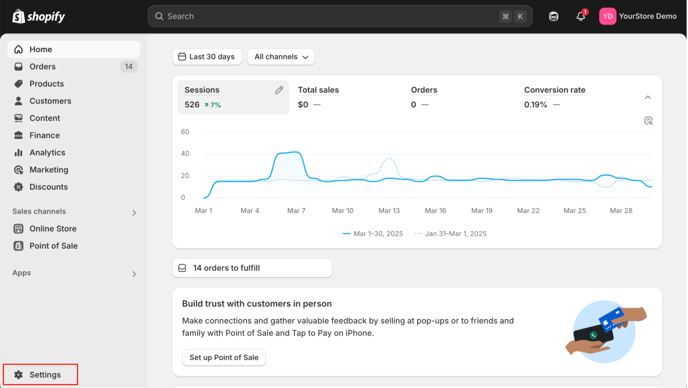Click the Last 30 days date button
The height and width of the screenshot is (388, 688).
(x=207, y=57)
